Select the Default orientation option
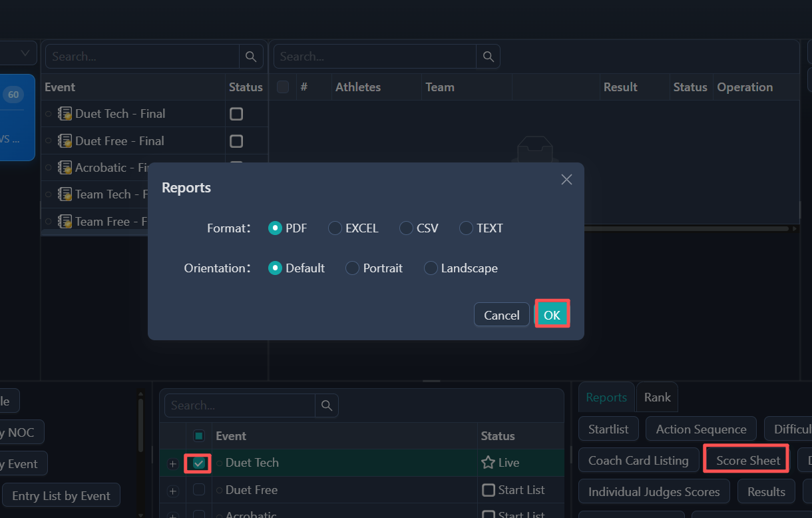Viewport: 812px width, 518px height. pyautogui.click(x=275, y=268)
